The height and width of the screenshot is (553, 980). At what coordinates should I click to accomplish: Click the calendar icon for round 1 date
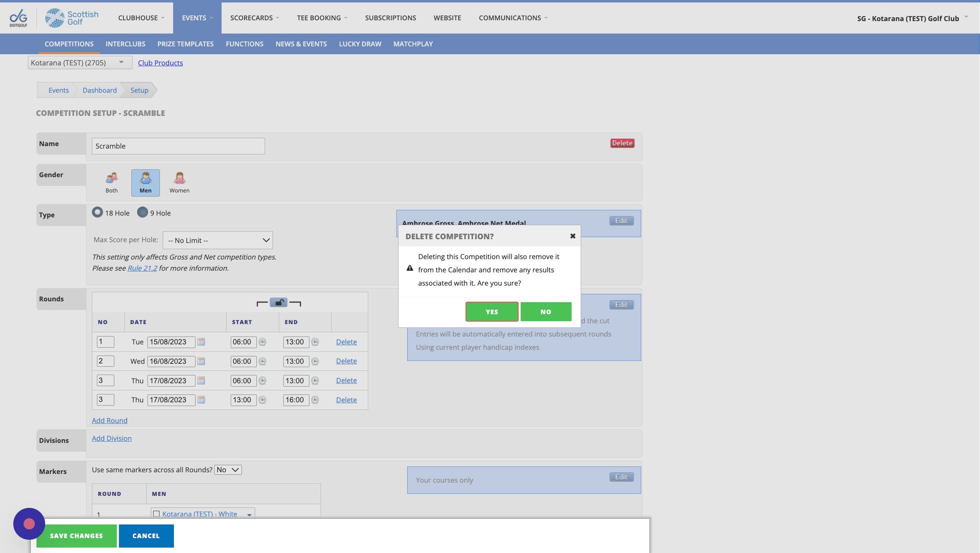coord(201,342)
